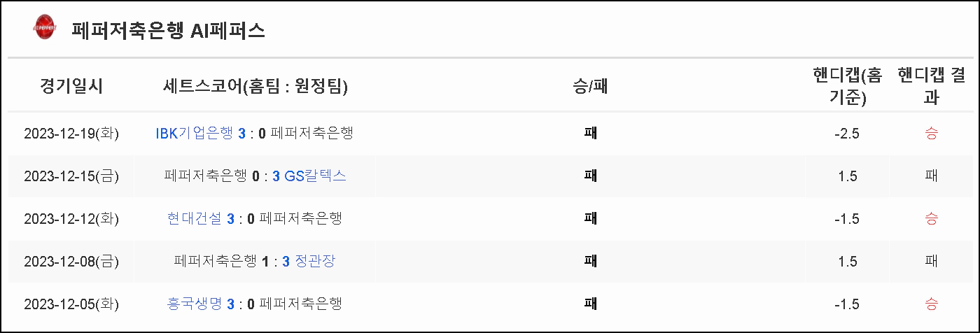980x333 pixels.
Task: Select the 승/패 column header
Action: [x=590, y=87]
